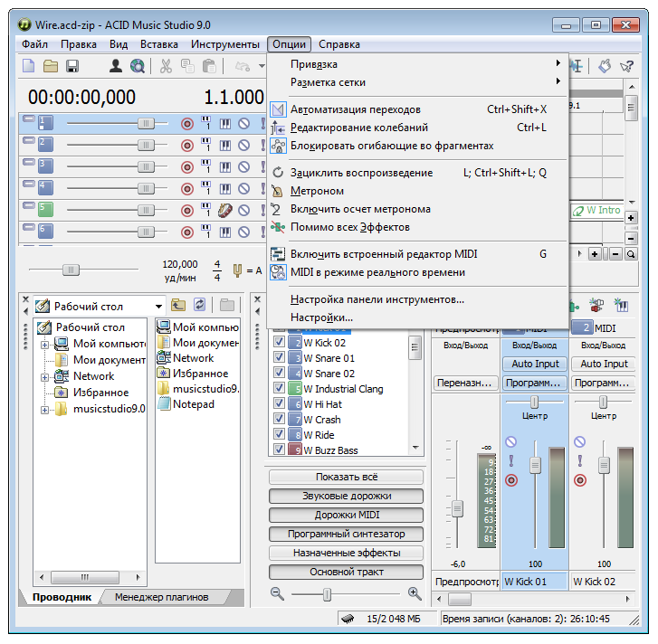Open the Undo history dropdown arrow
The height and width of the screenshot is (644, 658).
coord(262,66)
